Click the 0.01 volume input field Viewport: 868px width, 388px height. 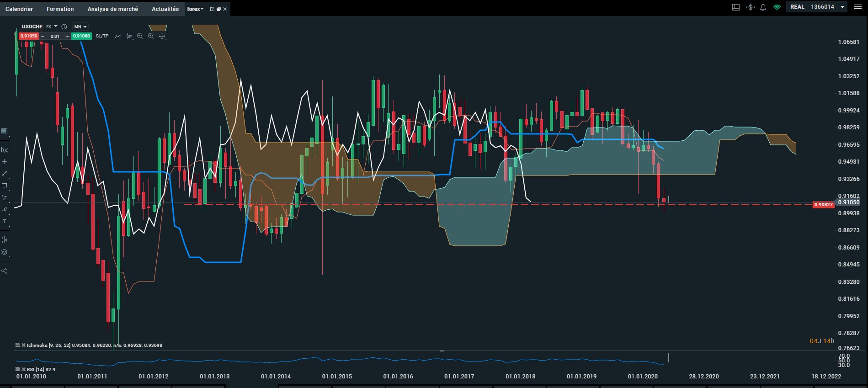(x=55, y=36)
